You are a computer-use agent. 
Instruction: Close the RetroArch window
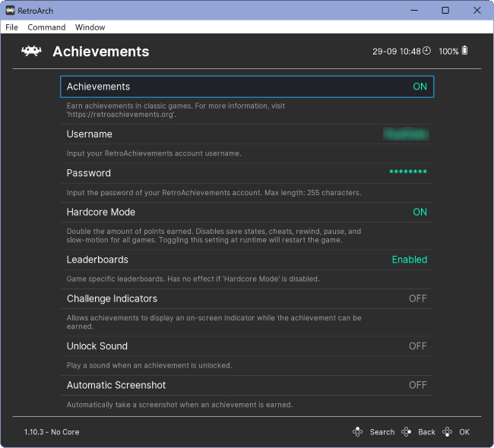coord(477,11)
